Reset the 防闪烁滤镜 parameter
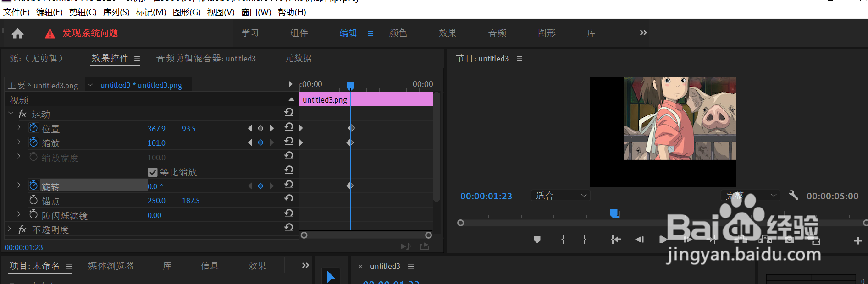868x284 pixels. coord(288,213)
